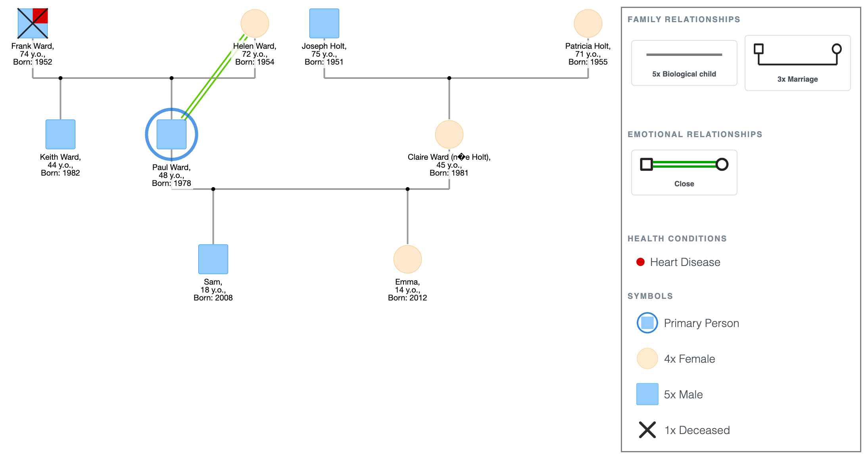Click Joseph Holt's male square symbol
This screenshot has height=459, width=868.
(324, 23)
